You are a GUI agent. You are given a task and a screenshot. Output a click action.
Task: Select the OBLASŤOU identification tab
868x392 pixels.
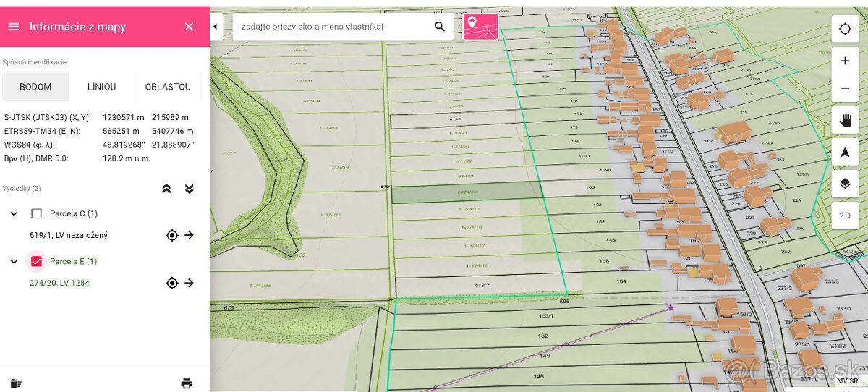[x=168, y=87]
